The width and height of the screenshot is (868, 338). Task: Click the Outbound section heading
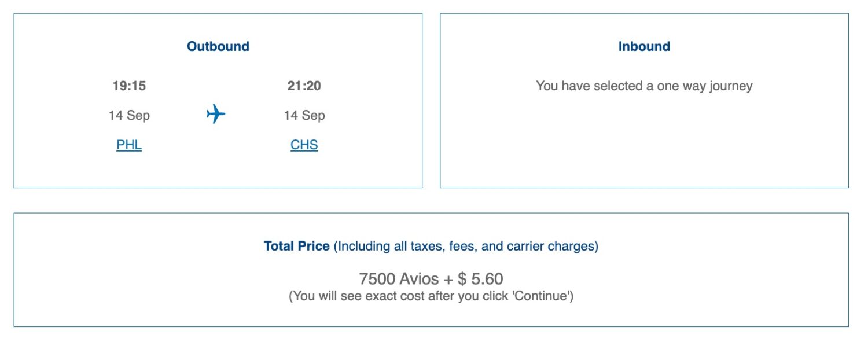coord(218,46)
